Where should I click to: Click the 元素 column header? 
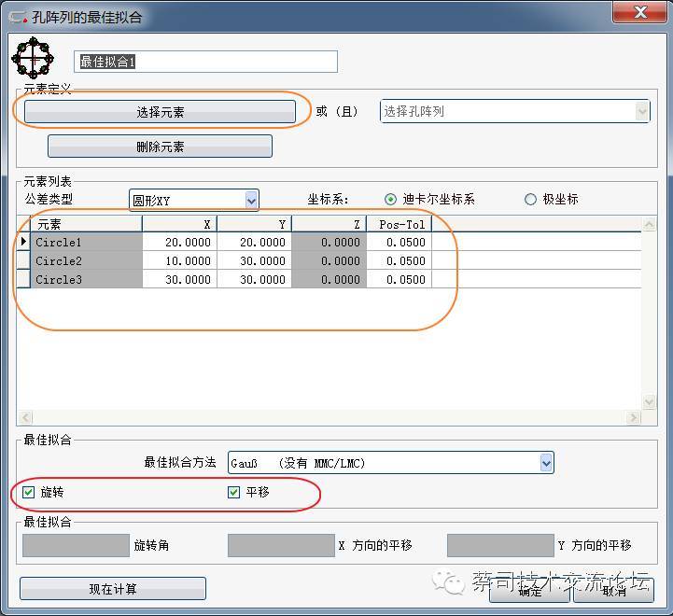(86, 224)
